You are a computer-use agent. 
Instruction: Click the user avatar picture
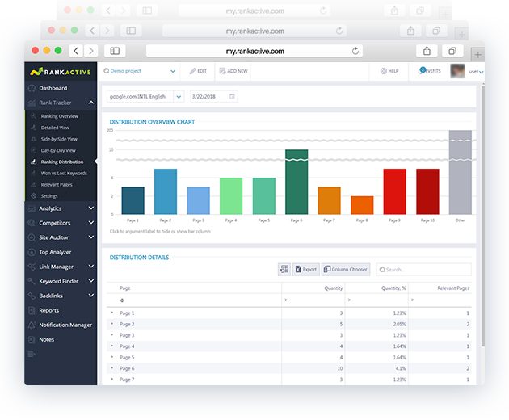point(457,71)
